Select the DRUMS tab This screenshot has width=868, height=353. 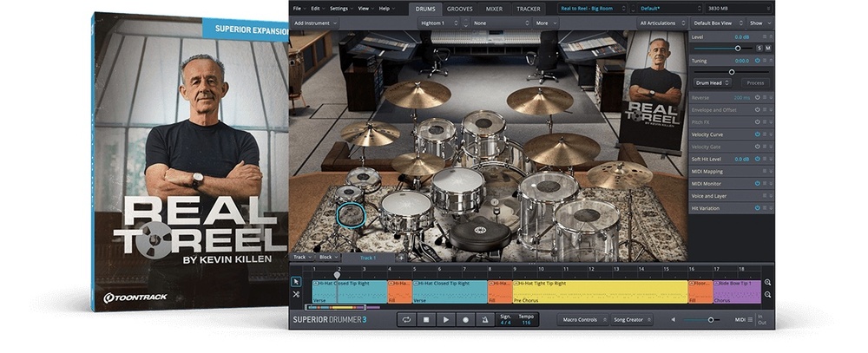point(425,9)
